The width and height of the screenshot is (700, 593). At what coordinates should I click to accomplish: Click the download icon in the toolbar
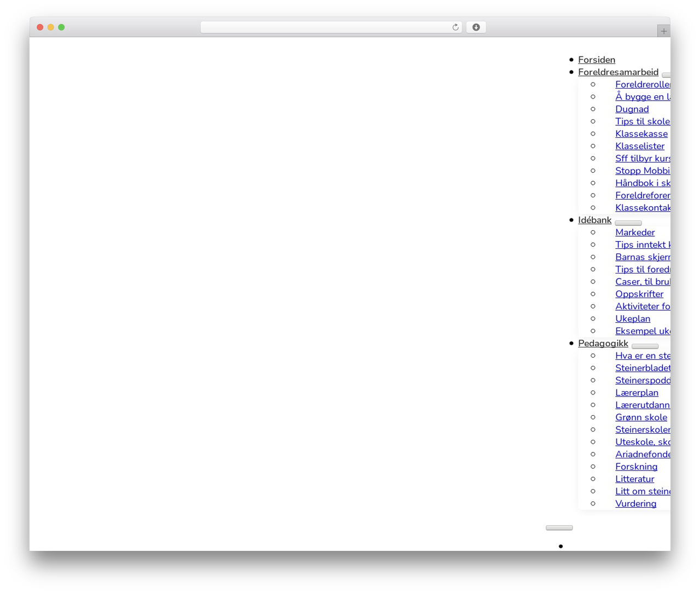pos(476,27)
